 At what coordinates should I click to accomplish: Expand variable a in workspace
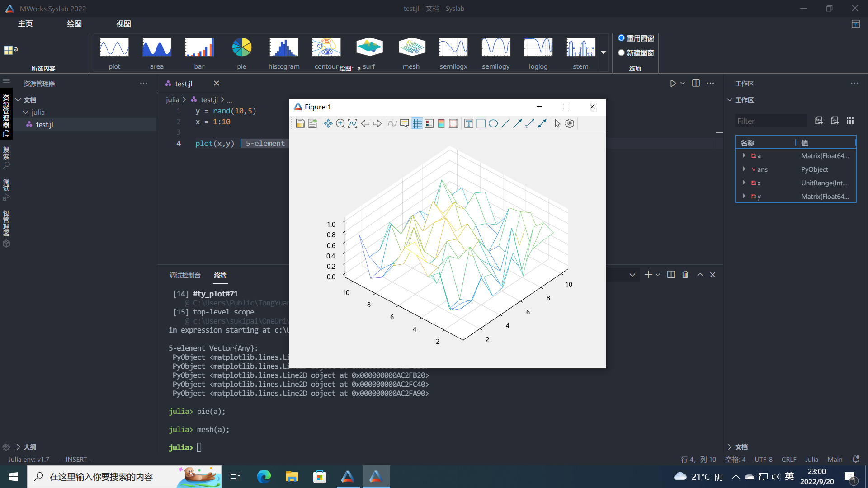(x=744, y=155)
